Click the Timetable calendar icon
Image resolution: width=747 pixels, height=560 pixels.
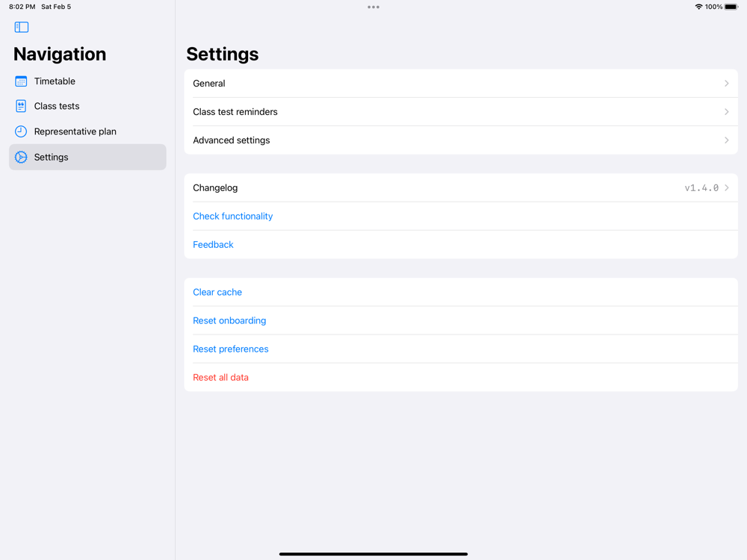(x=21, y=81)
